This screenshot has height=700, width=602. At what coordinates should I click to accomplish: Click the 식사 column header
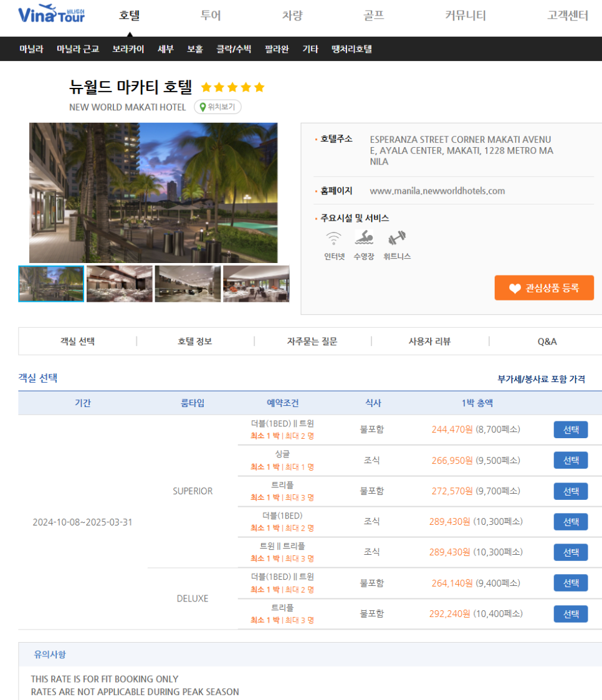coord(373,403)
